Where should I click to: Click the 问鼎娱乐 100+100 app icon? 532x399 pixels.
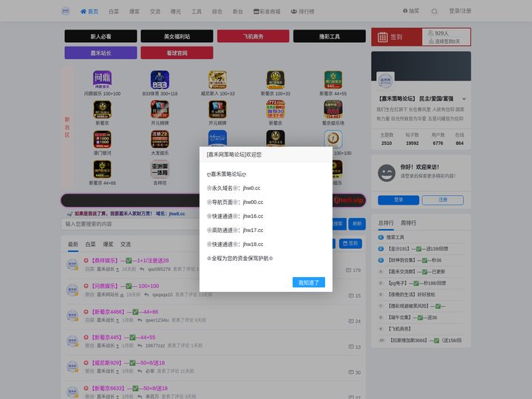pos(102,80)
